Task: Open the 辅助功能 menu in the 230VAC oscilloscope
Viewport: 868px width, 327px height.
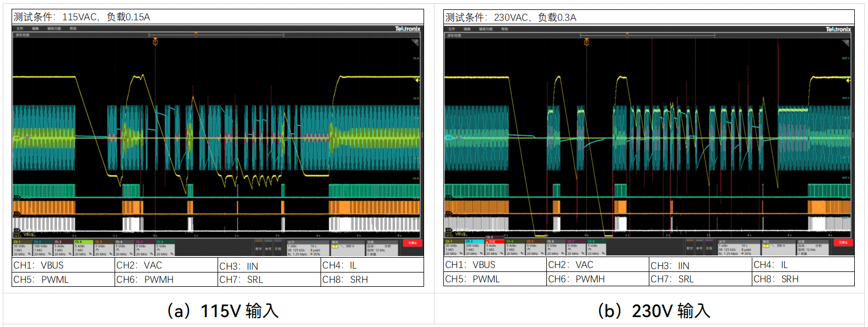Action: click(x=485, y=29)
